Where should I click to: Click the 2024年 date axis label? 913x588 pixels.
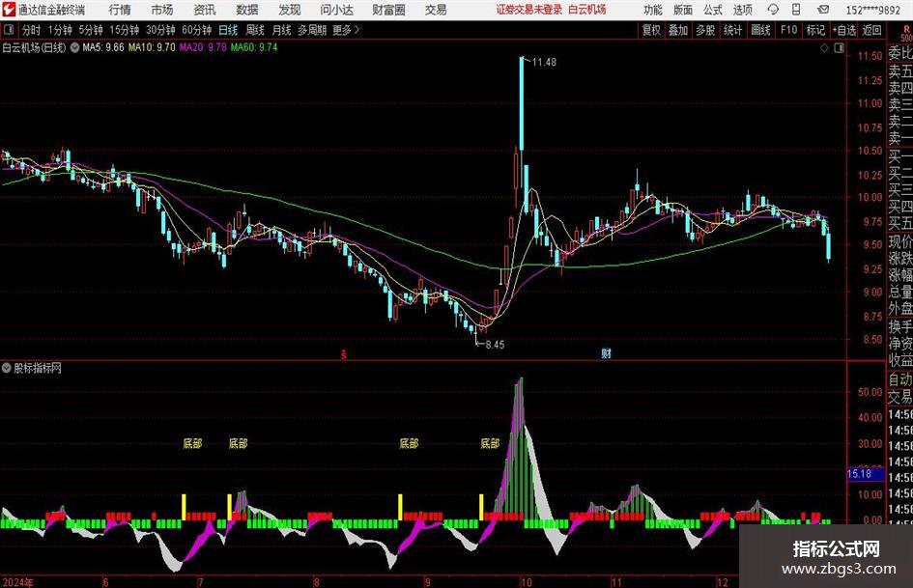pyautogui.click(x=18, y=582)
